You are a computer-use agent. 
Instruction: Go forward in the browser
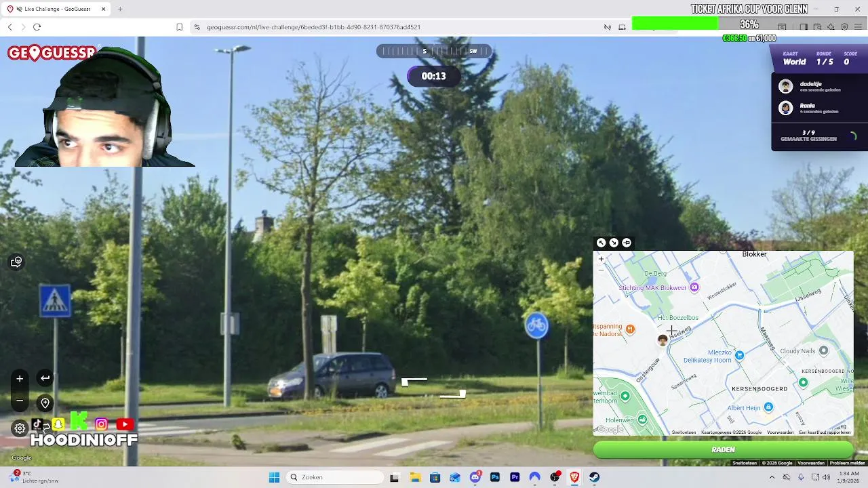[x=23, y=27]
